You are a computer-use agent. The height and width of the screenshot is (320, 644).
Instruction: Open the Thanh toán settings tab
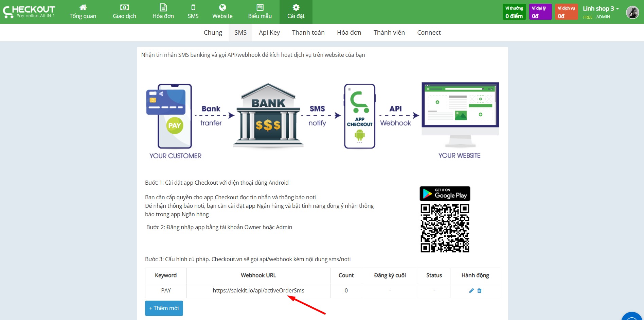308,33
